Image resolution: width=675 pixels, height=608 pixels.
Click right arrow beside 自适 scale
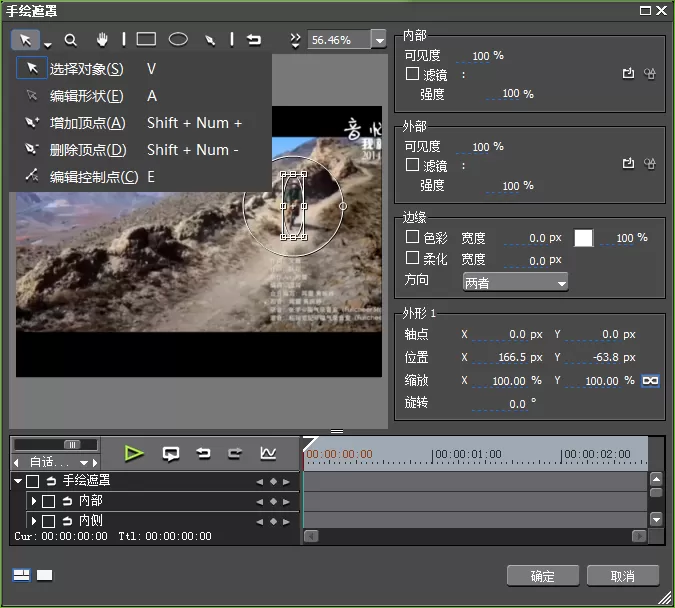95,463
